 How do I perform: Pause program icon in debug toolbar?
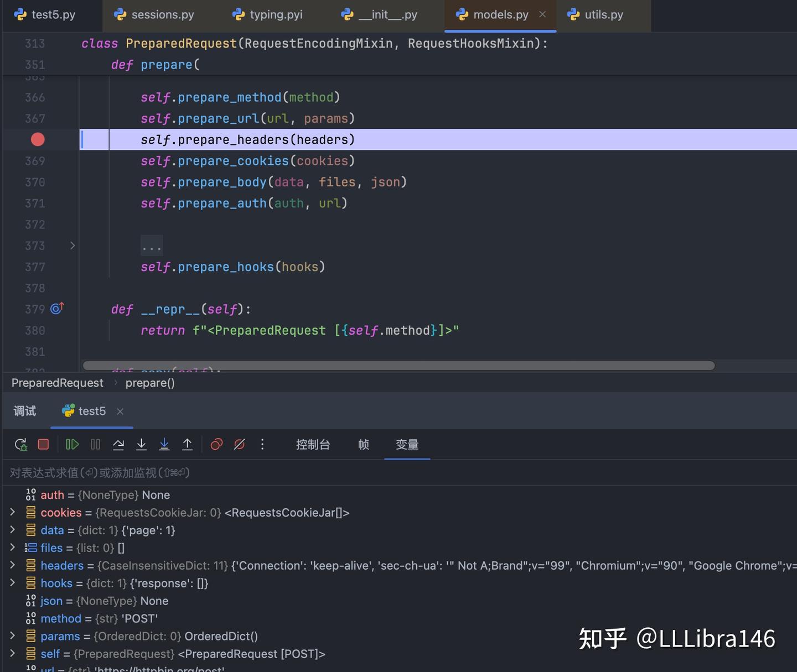[x=95, y=444]
